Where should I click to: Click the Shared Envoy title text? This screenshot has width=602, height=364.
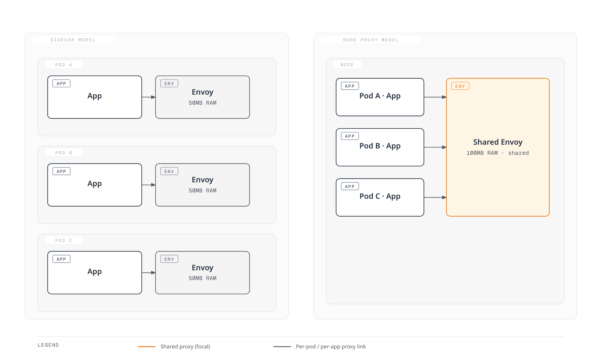pyautogui.click(x=498, y=142)
